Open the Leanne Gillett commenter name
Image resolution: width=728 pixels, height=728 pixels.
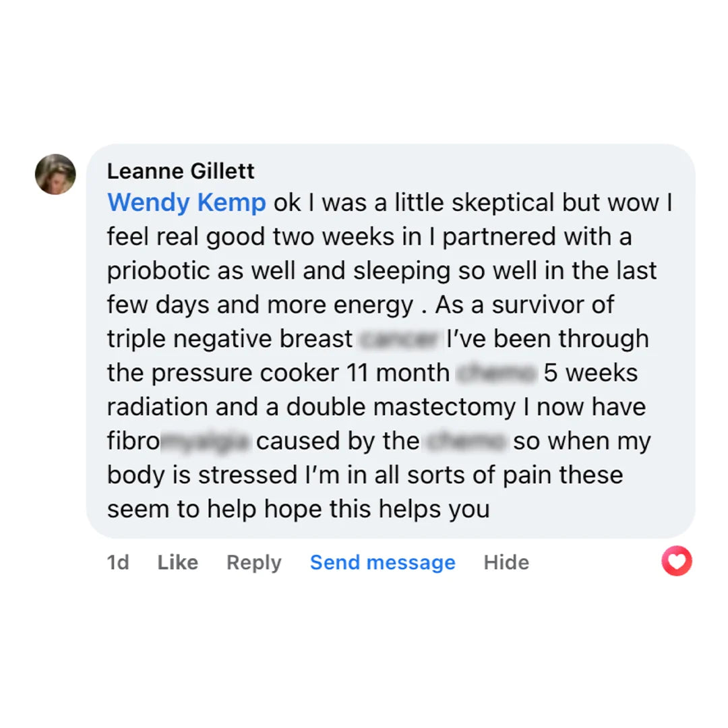coord(181,171)
